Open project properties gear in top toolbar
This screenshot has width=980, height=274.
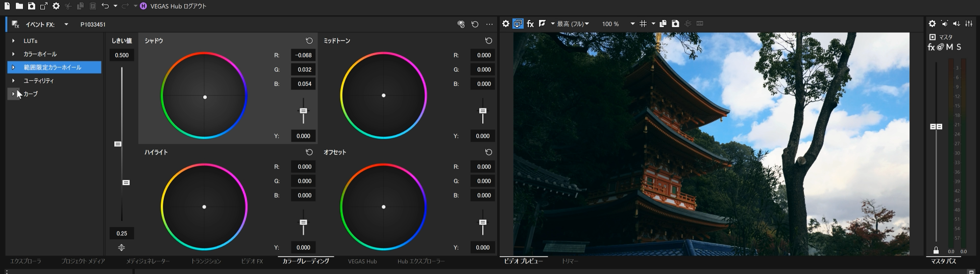point(56,6)
